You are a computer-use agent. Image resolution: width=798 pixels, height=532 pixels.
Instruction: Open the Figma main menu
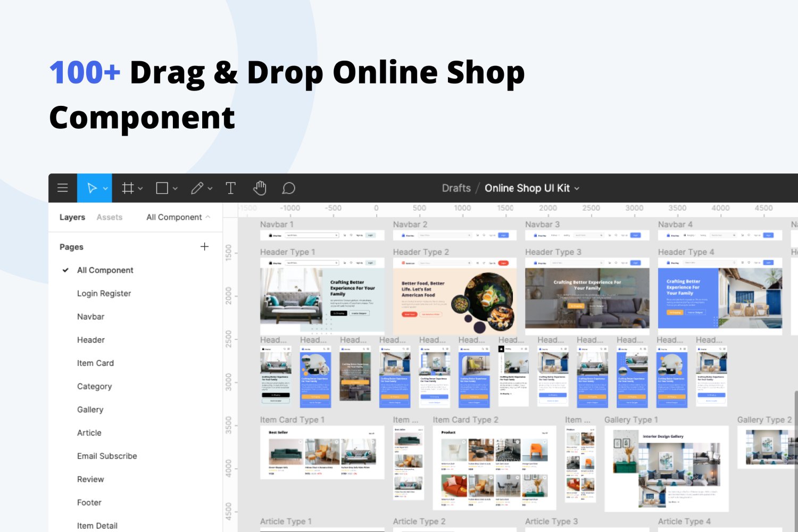click(x=63, y=188)
